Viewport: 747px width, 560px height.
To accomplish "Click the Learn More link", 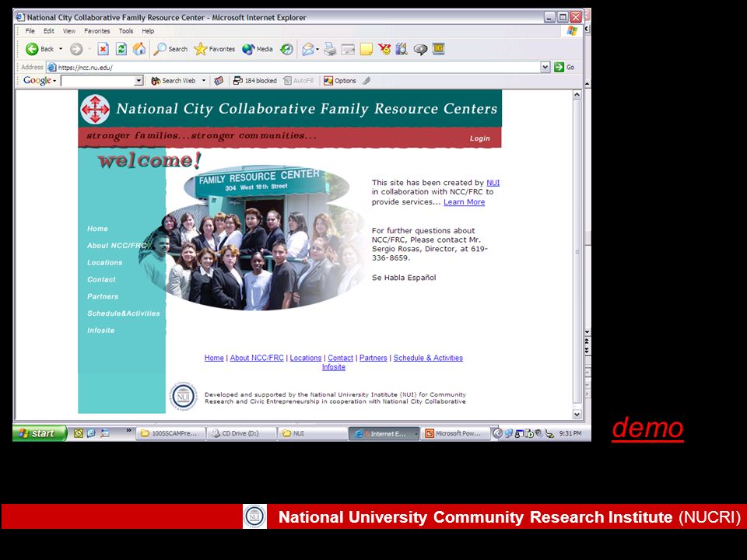I will click(x=464, y=202).
